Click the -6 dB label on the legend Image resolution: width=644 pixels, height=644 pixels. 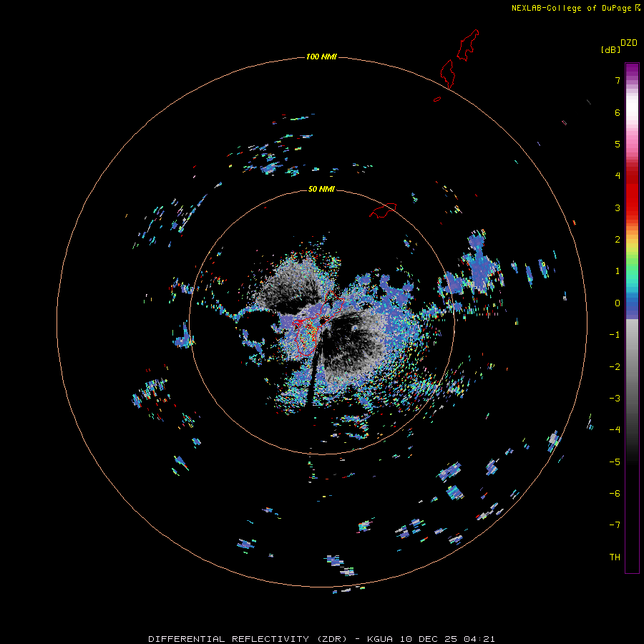[615, 494]
